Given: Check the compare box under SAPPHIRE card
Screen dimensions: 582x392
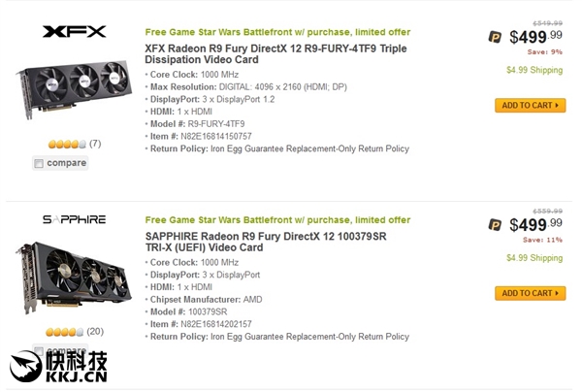Looking at the screenshot, I should (39, 350).
